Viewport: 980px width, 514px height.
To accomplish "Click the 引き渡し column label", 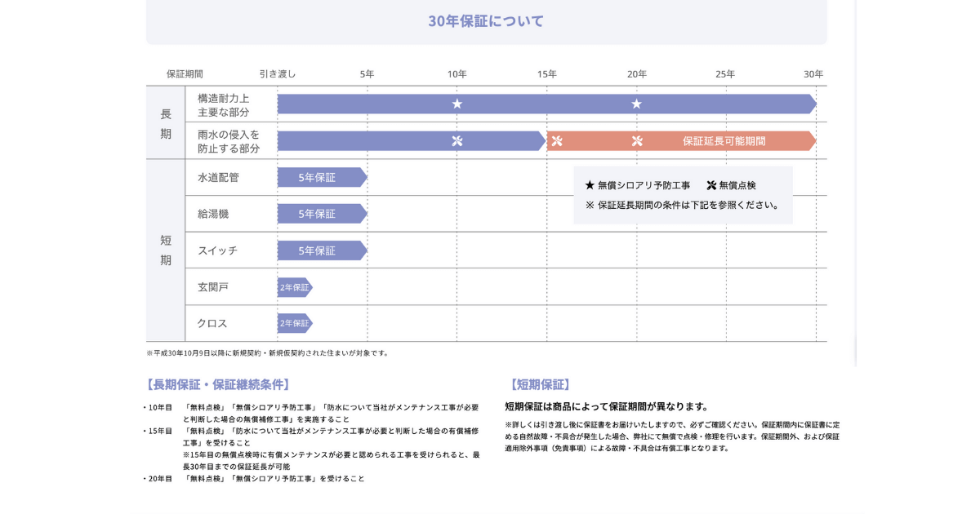I will click(278, 74).
